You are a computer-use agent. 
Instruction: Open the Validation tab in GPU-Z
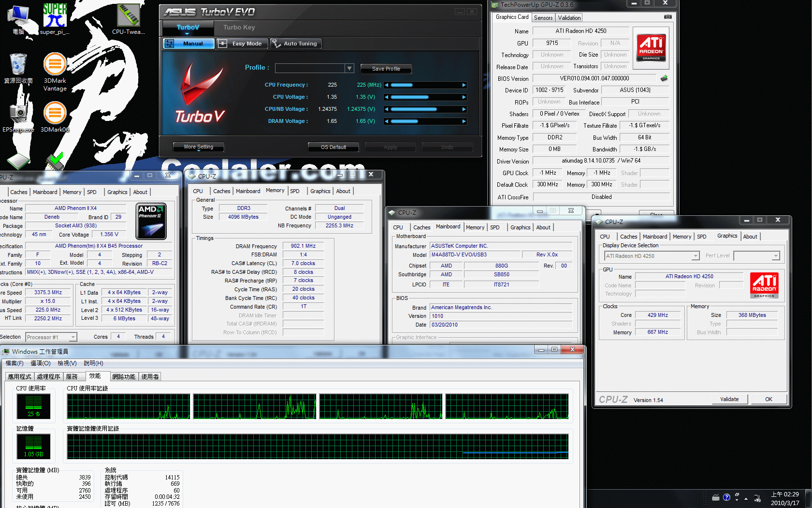(x=569, y=18)
